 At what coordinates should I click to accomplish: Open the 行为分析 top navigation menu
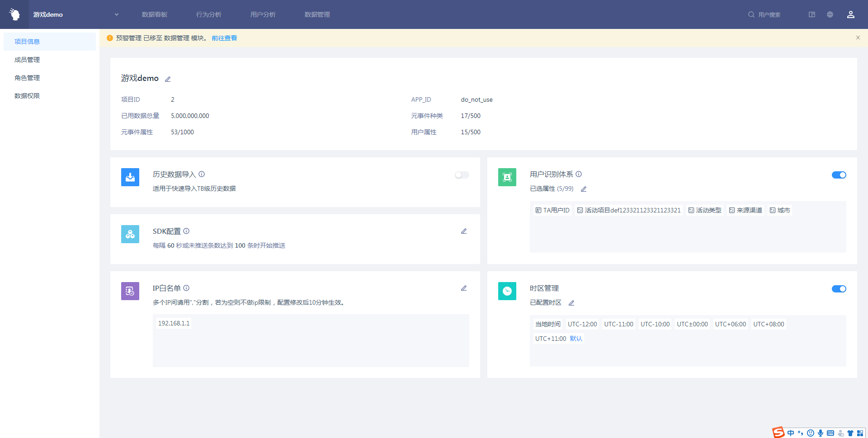(x=208, y=14)
